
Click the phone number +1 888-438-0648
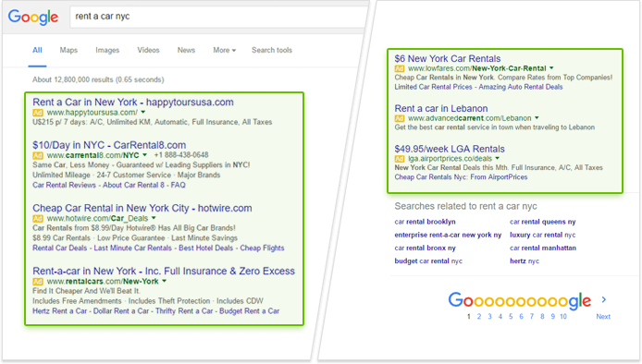click(x=181, y=155)
